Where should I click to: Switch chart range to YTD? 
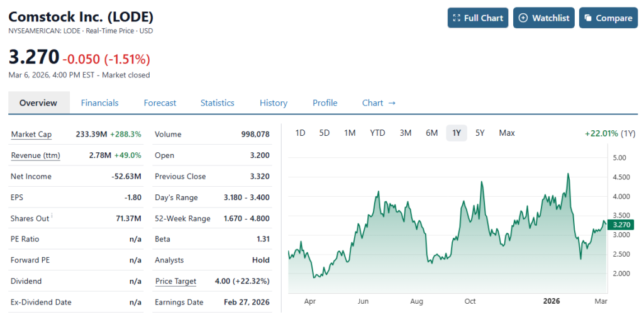[377, 133]
